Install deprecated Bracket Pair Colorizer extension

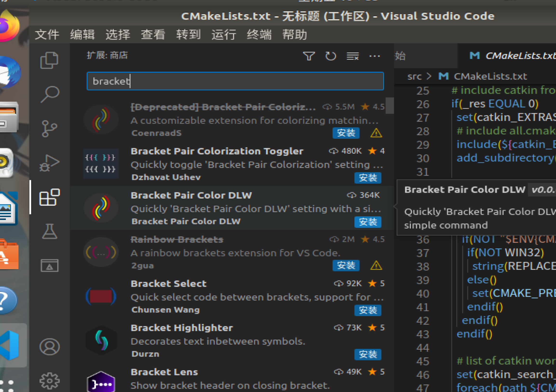point(346,133)
